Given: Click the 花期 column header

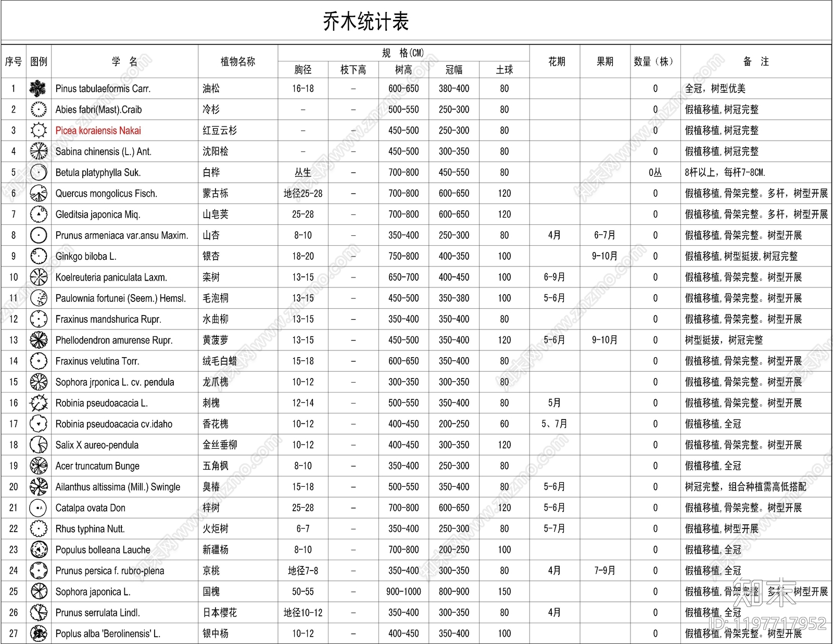Looking at the screenshot, I should click(x=557, y=61).
